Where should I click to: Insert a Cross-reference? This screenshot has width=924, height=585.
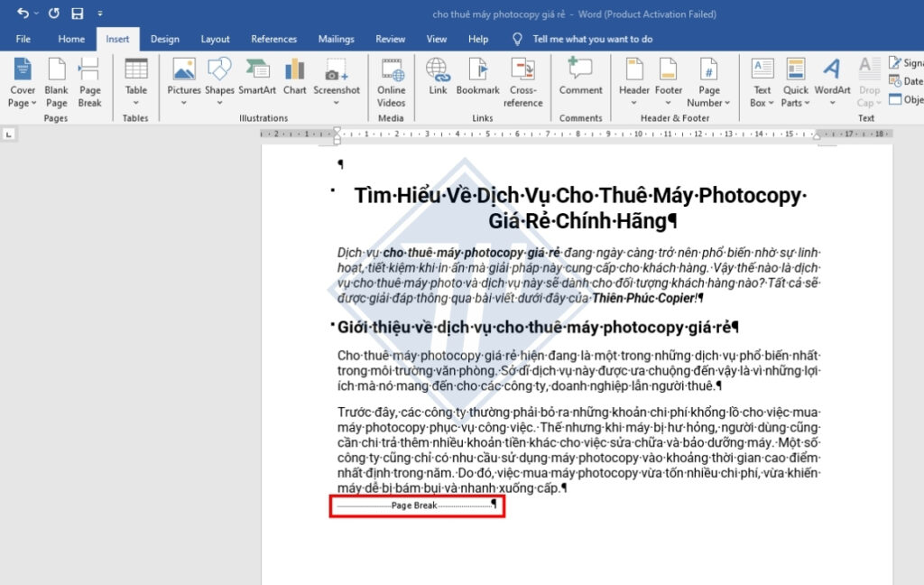(x=522, y=82)
